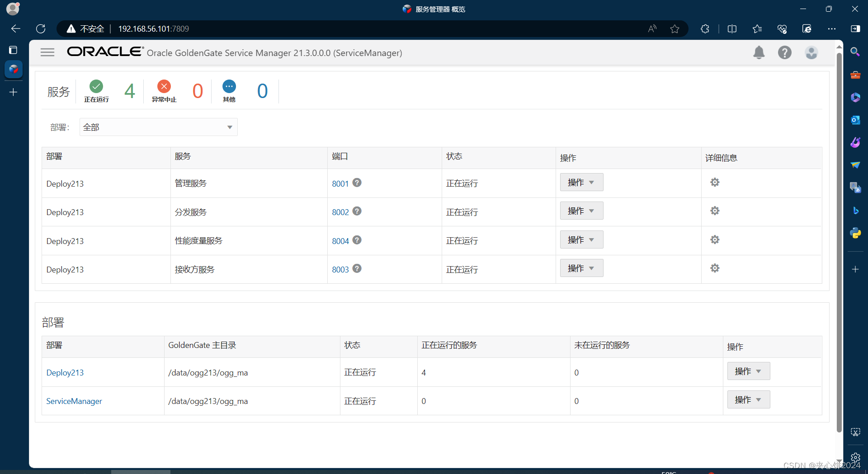
Task: Open the user account avatar menu
Action: [x=811, y=53]
